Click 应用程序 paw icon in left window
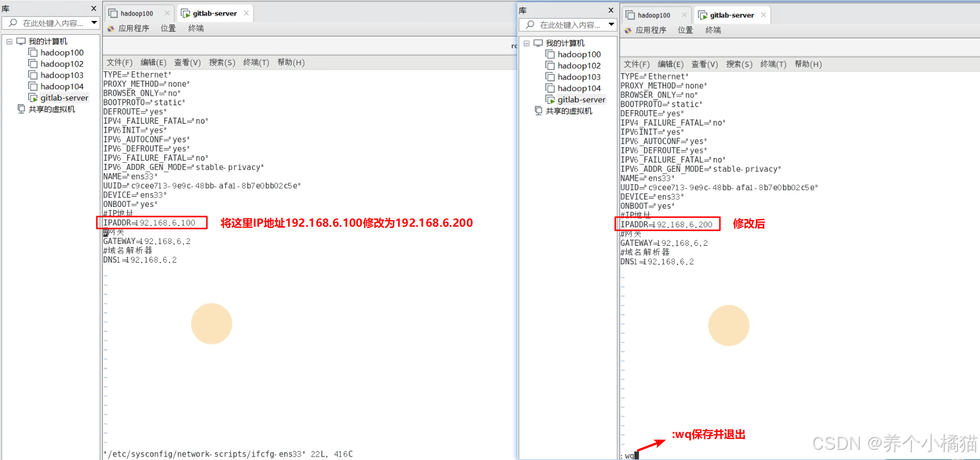 coord(111,28)
